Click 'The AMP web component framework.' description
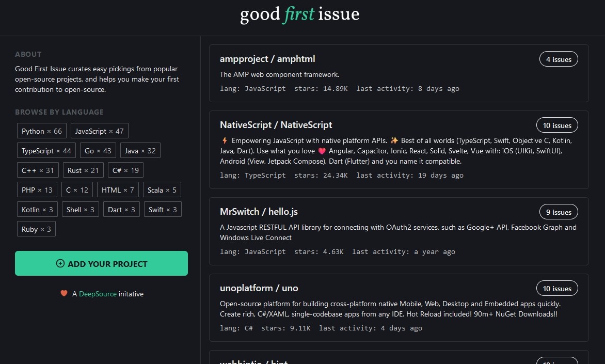The image size is (605, 364). [280, 74]
